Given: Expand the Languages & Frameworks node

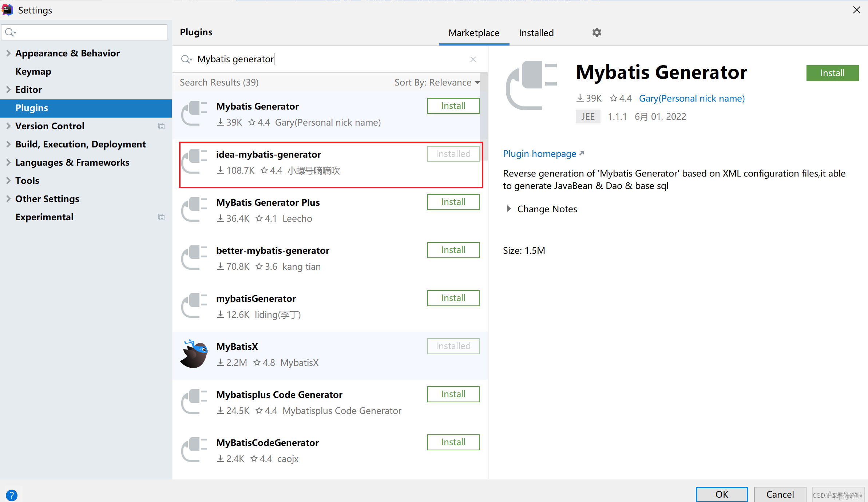Looking at the screenshot, I should (8, 162).
